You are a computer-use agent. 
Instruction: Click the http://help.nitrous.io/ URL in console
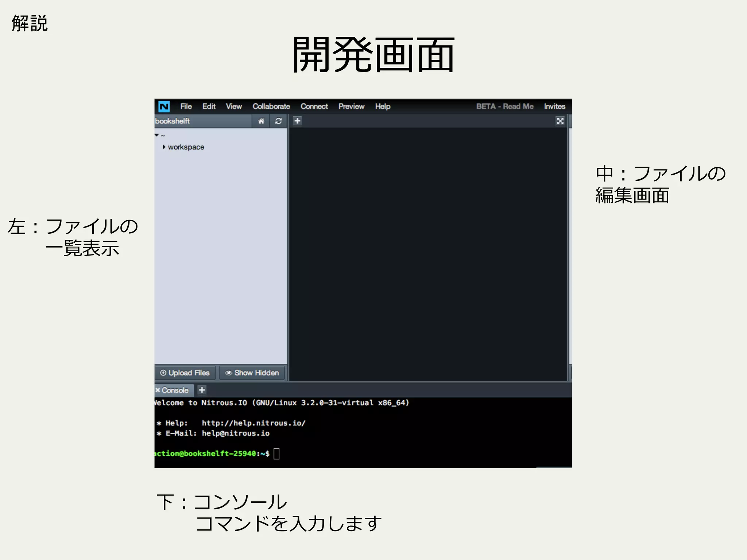coord(254,423)
